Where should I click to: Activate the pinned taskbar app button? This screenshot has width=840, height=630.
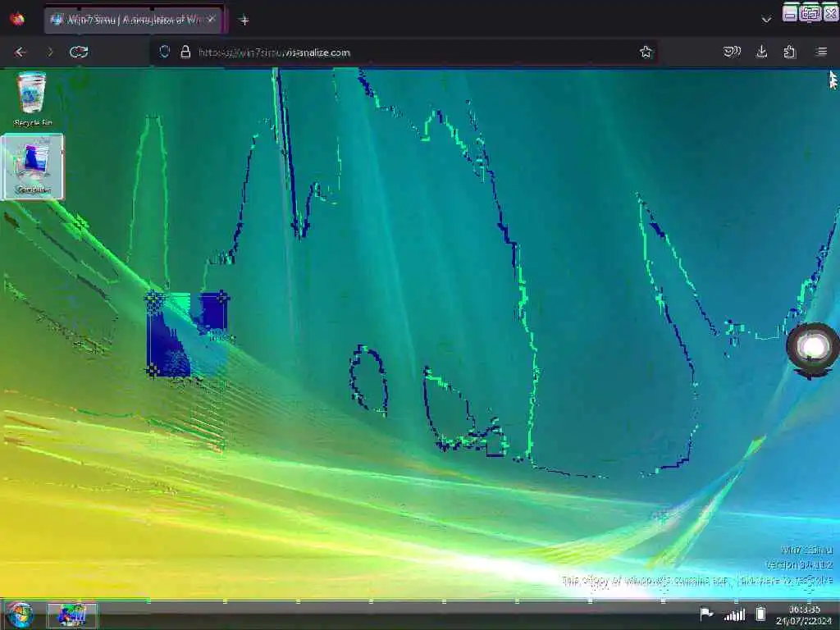click(72, 615)
